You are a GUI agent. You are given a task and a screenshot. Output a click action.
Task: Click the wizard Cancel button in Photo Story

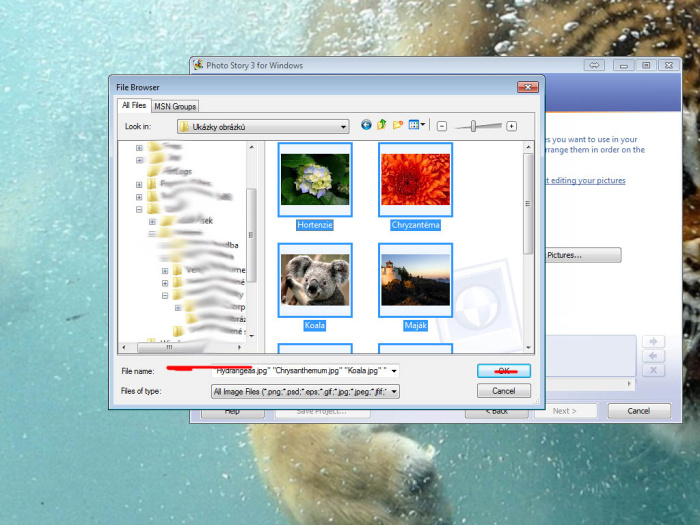pyautogui.click(x=637, y=410)
